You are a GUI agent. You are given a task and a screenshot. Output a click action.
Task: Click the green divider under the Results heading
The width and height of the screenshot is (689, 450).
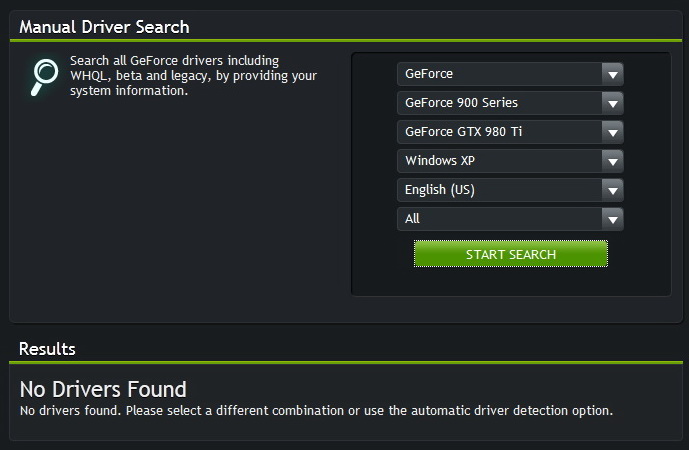coord(344,362)
